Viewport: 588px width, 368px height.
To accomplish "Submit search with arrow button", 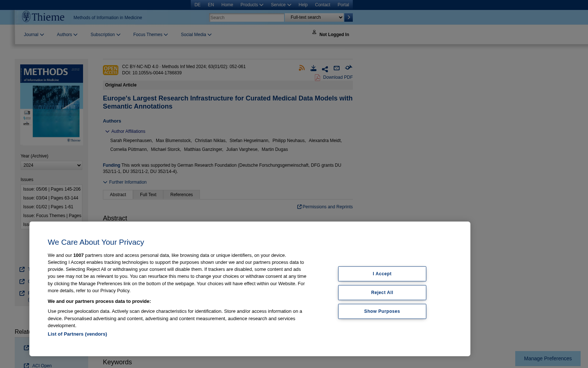I will 348,17.
